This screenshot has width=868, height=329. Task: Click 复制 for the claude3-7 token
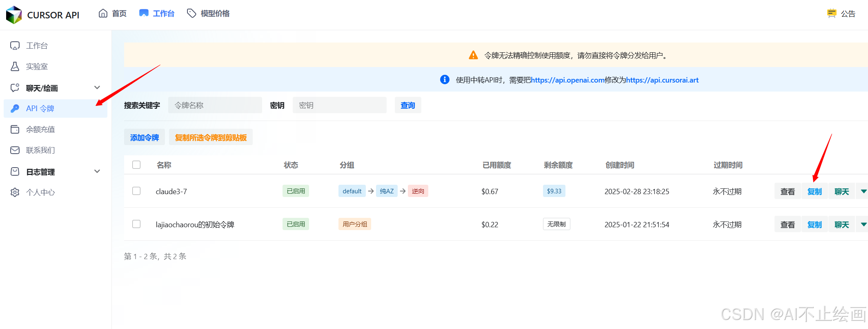(x=815, y=191)
